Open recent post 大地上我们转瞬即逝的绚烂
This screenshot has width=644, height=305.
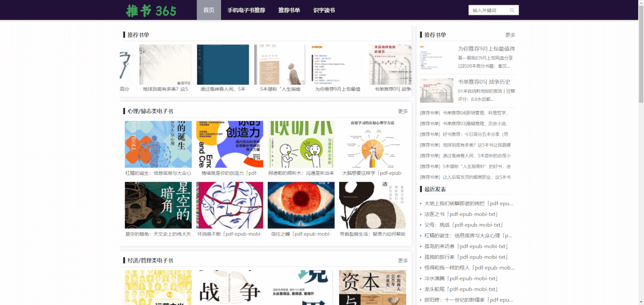click(x=469, y=203)
